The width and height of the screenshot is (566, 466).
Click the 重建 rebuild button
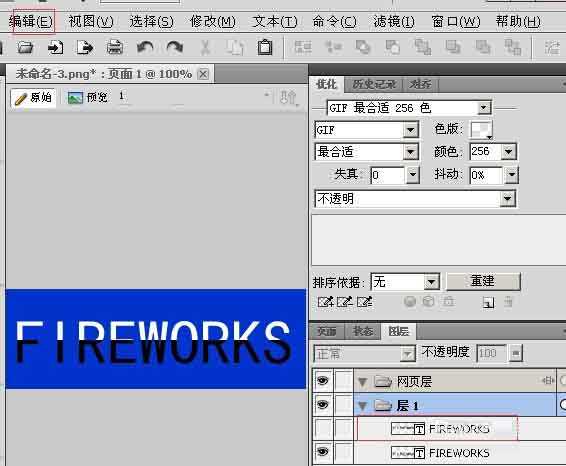(x=483, y=281)
